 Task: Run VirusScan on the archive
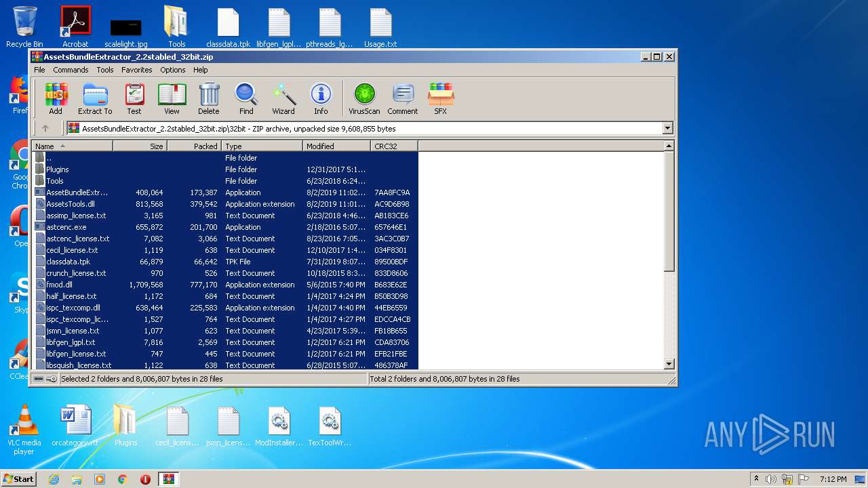pos(364,99)
